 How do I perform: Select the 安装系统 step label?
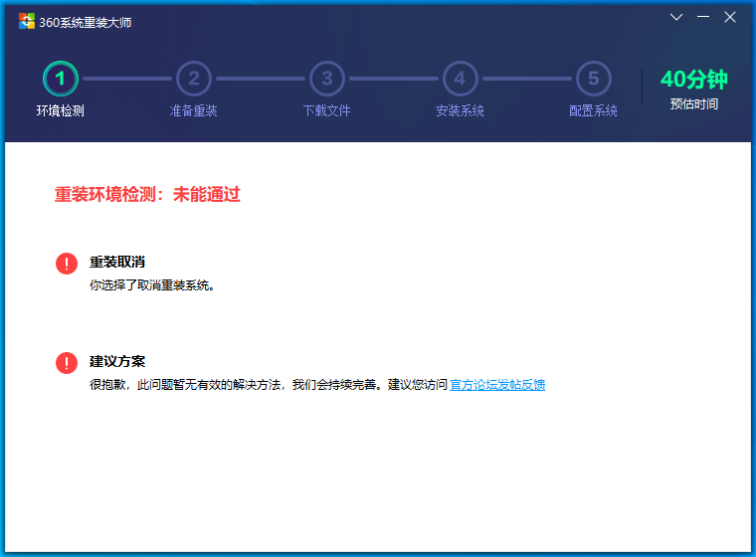pos(460,111)
